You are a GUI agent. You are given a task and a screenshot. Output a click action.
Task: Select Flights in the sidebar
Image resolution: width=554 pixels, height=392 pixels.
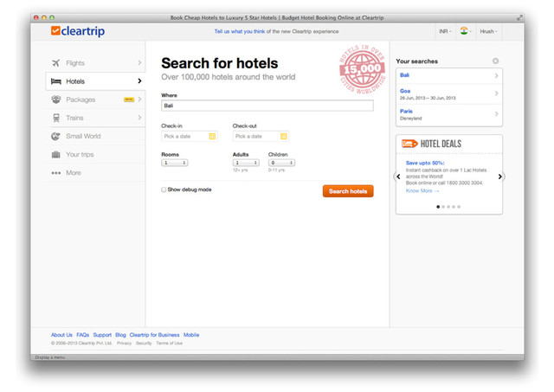point(95,63)
